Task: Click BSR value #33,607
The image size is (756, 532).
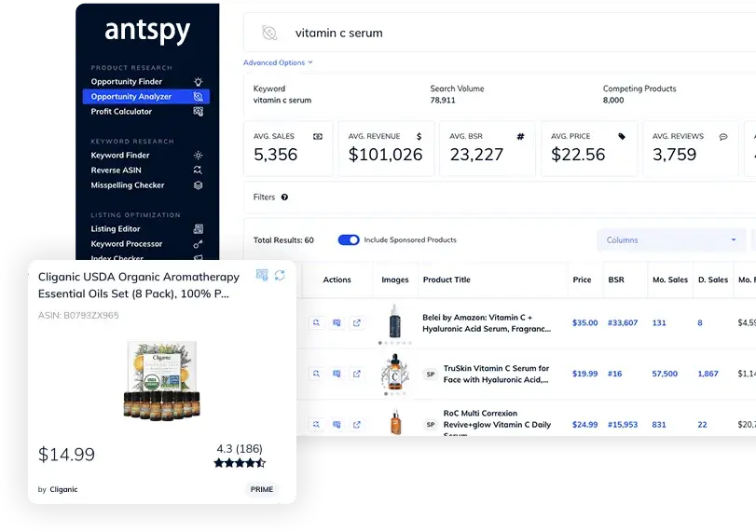Action: coord(623,323)
